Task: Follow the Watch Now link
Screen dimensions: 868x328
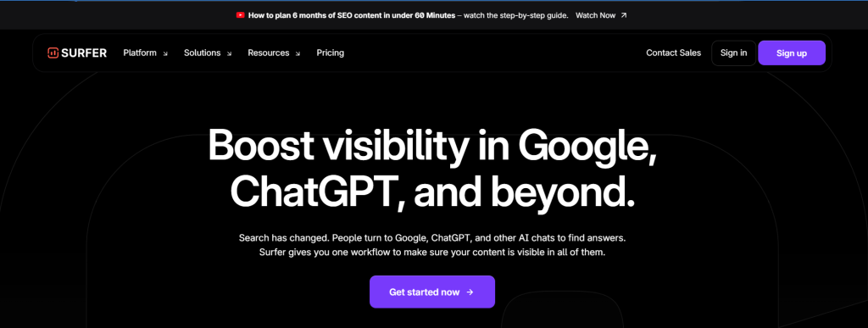Action: (x=596, y=15)
